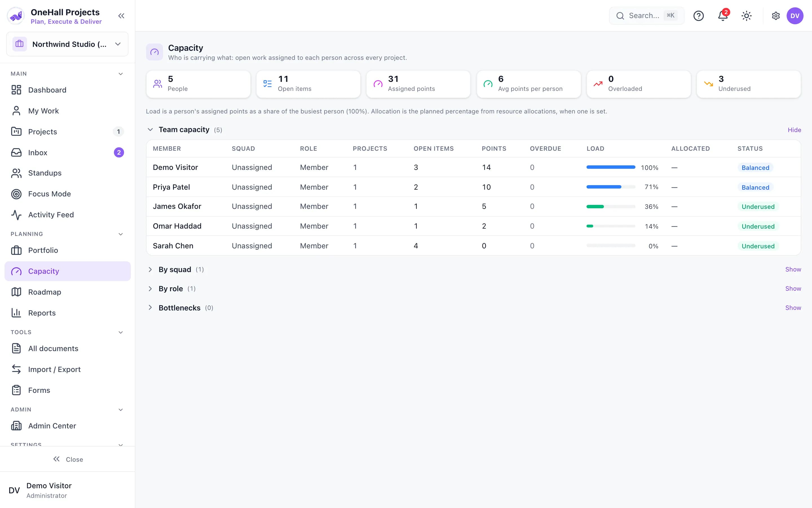
Task: Click the Inbox tray icon
Action: coord(16,152)
